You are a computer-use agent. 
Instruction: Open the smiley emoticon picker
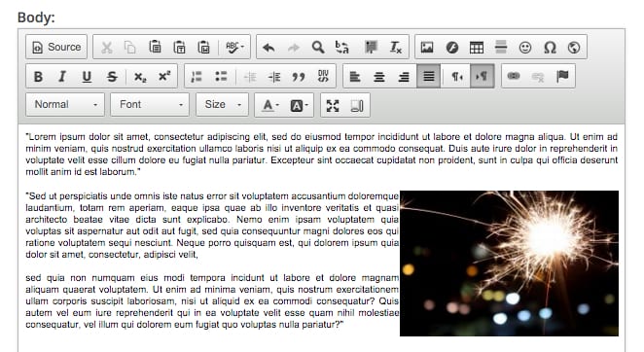525,48
